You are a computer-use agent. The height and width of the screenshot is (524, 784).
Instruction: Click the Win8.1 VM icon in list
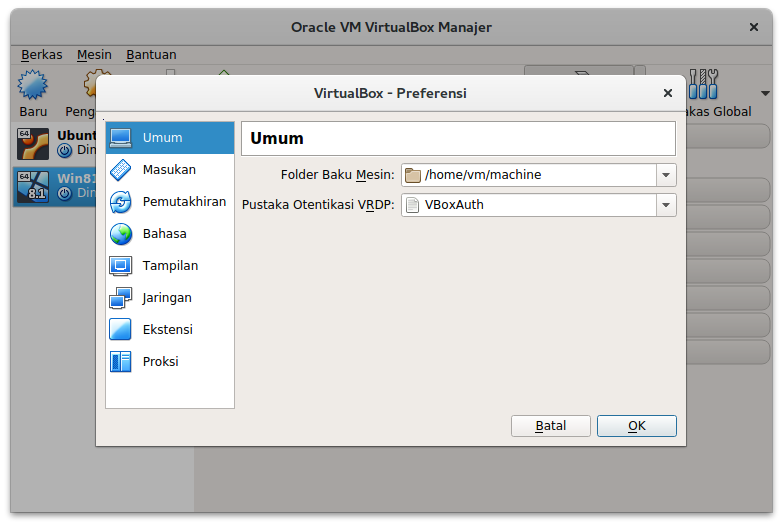33,187
